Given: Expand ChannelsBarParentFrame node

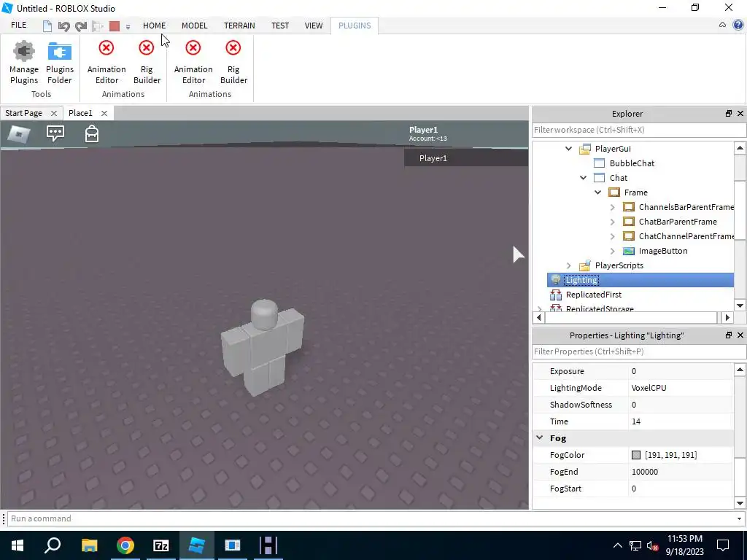Looking at the screenshot, I should pyautogui.click(x=613, y=207).
